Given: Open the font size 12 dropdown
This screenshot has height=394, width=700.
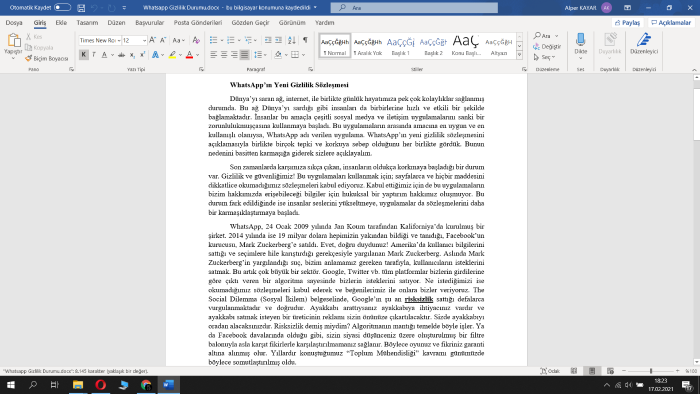Looking at the screenshot, I should [x=144, y=40].
